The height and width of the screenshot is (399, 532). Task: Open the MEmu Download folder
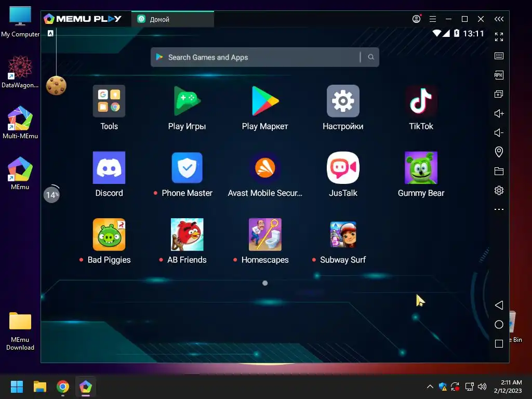coord(20,331)
